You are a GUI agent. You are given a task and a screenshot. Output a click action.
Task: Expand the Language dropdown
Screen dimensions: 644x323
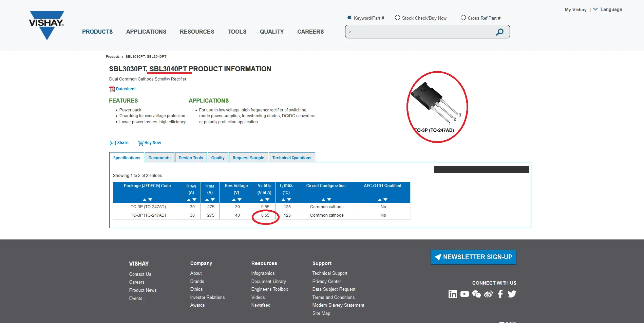click(607, 10)
